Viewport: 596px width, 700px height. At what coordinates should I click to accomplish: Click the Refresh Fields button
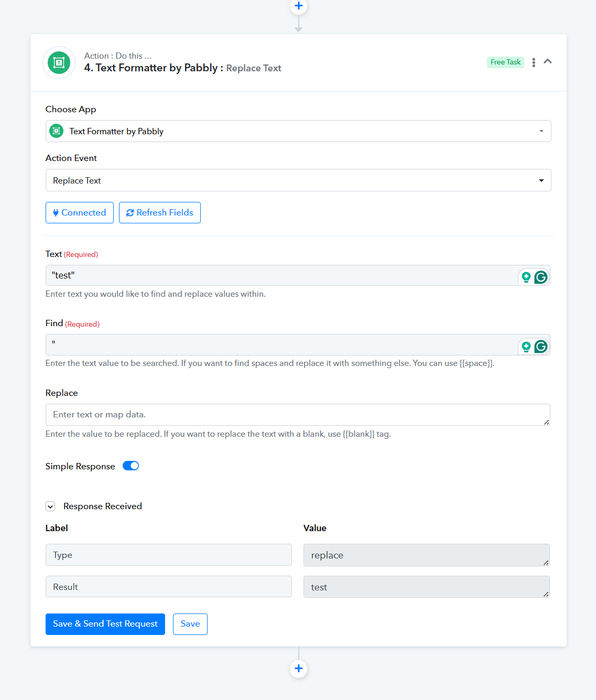[160, 212]
